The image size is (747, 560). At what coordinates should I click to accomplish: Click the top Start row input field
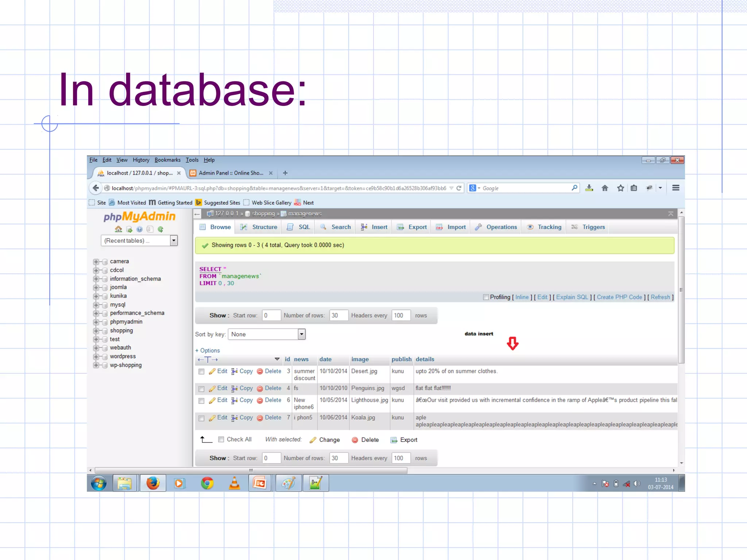[271, 315]
